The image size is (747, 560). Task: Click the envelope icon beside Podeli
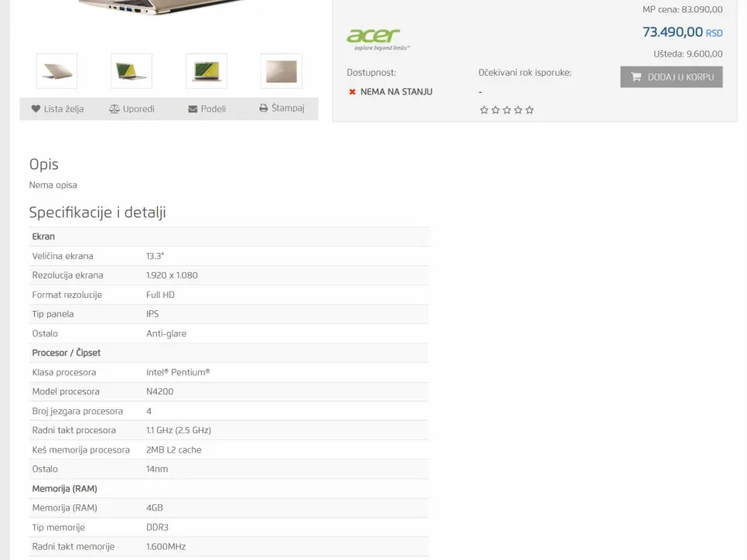[x=193, y=109]
